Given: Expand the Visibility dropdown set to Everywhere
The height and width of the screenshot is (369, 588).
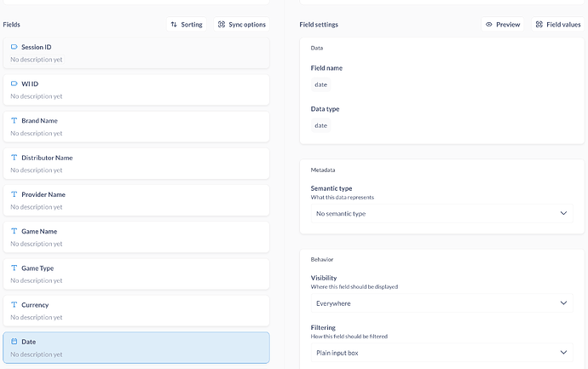Looking at the screenshot, I should pyautogui.click(x=441, y=303).
